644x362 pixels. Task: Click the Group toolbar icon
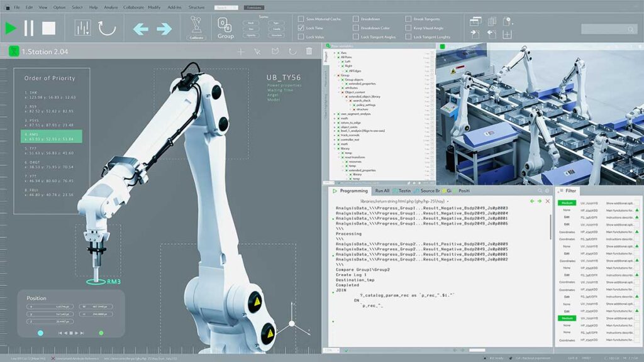(226, 28)
